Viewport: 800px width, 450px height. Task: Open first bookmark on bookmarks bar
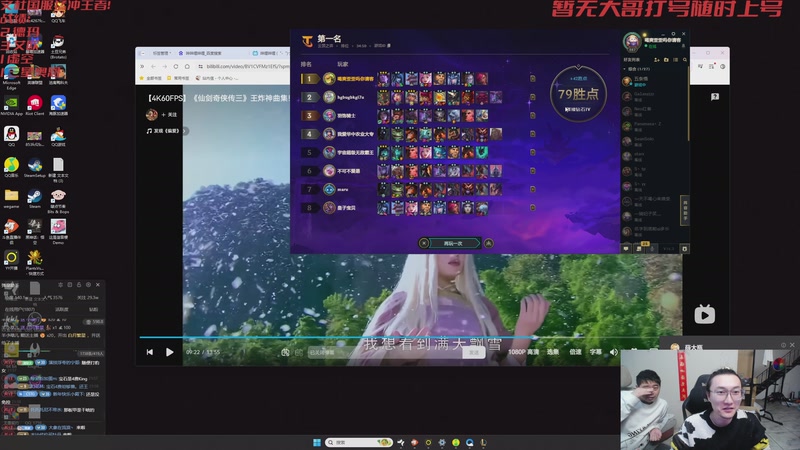click(151, 78)
